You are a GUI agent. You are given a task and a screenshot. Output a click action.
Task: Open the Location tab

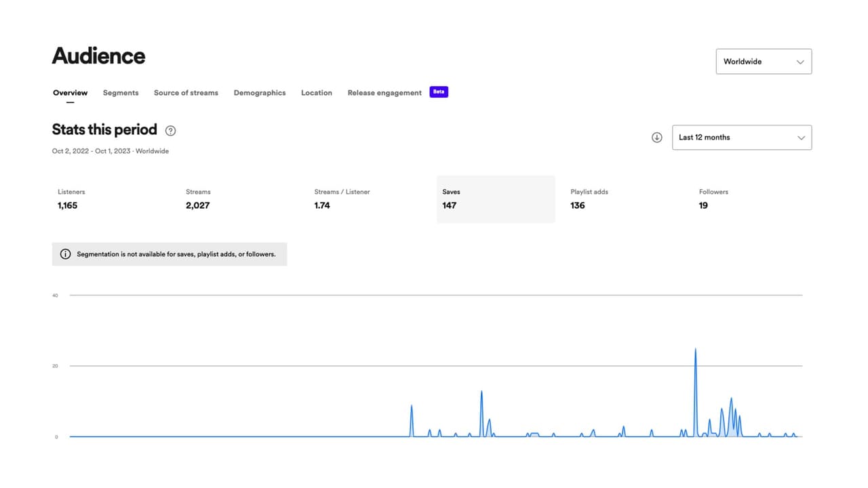tap(316, 92)
